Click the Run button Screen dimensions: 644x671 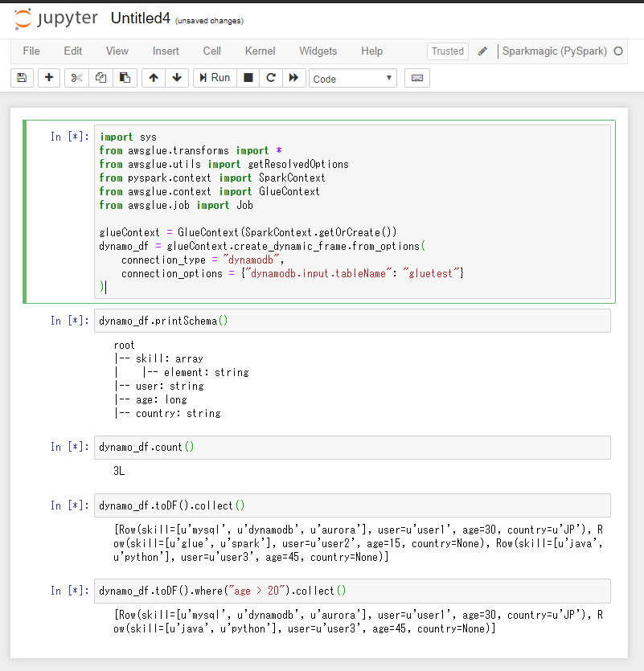pyautogui.click(x=215, y=78)
